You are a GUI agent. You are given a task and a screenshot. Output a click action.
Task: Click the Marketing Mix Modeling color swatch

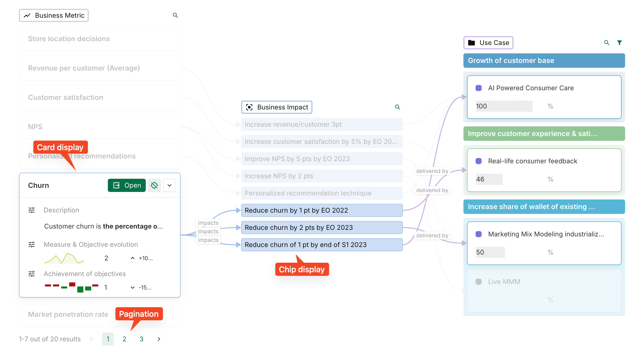[478, 234]
